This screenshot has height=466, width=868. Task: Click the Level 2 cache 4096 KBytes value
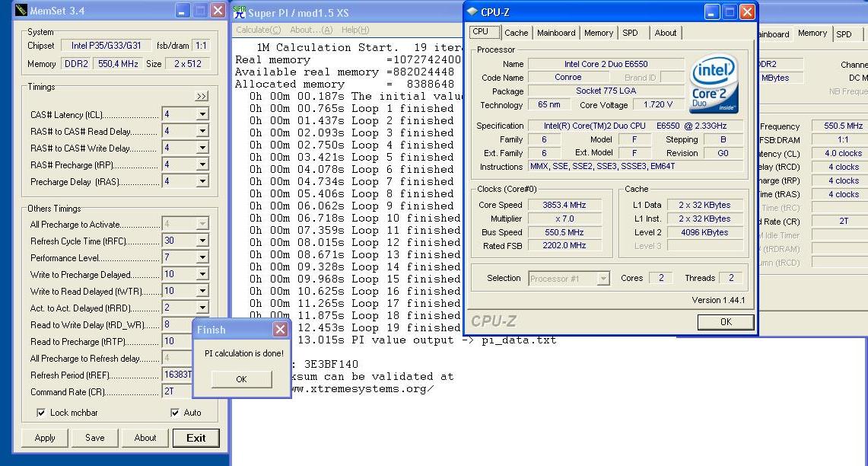tap(704, 233)
